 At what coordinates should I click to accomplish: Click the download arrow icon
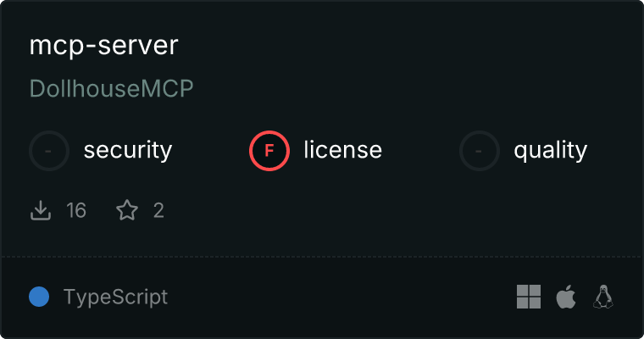pos(41,210)
